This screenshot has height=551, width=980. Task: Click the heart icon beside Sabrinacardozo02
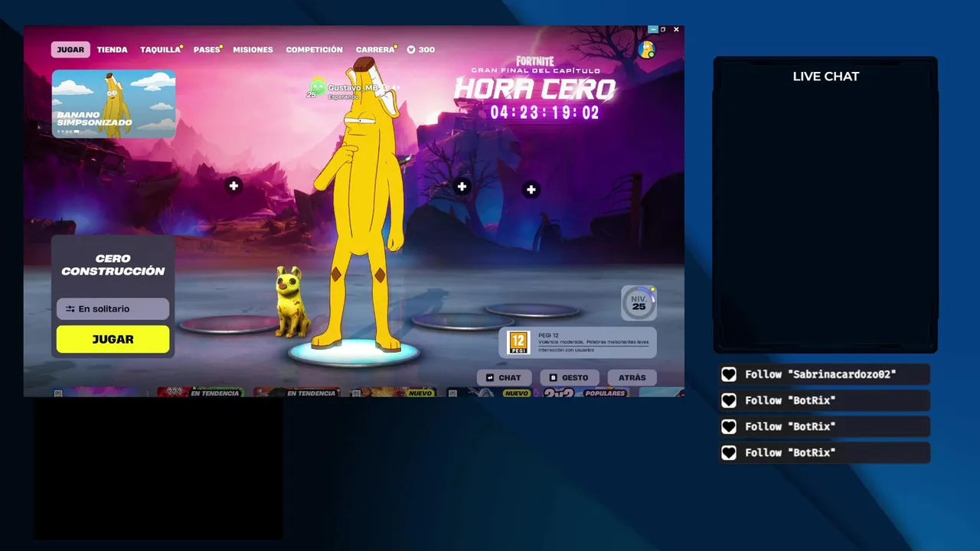coord(729,374)
